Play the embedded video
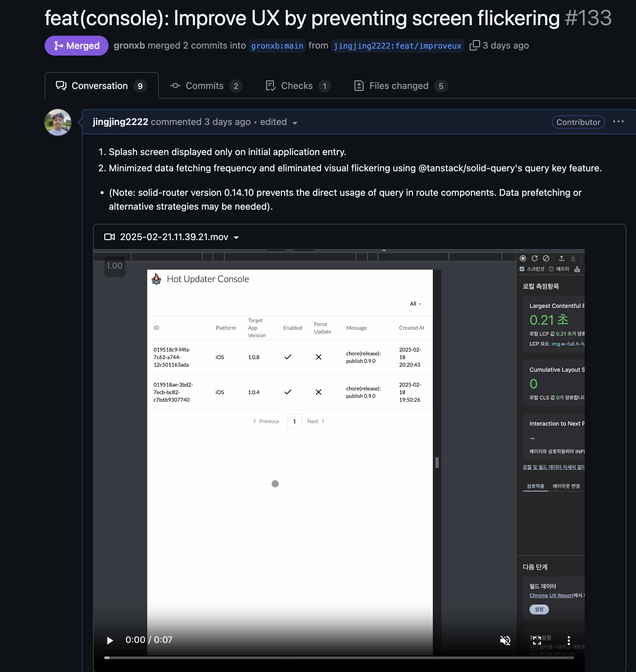This screenshot has width=636, height=672. pos(110,640)
